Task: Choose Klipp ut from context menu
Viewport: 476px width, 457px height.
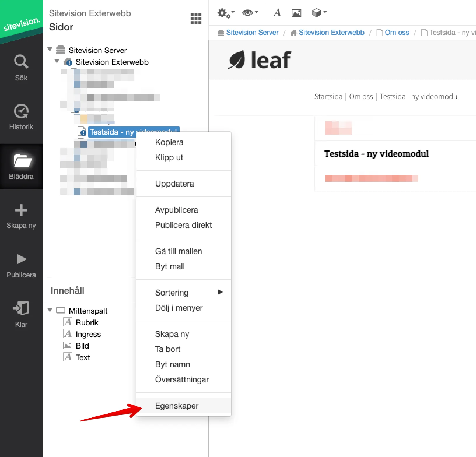Action: [184, 157]
